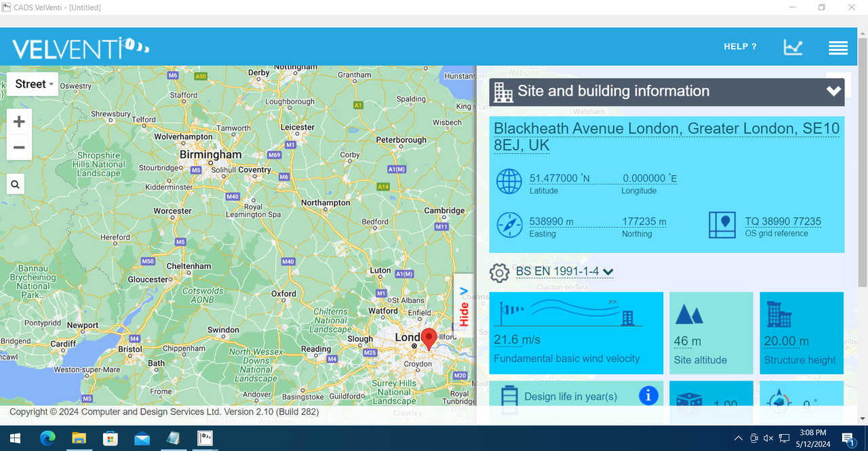868x451 pixels.
Task: Click the building icon in panel header
Action: [x=503, y=92]
